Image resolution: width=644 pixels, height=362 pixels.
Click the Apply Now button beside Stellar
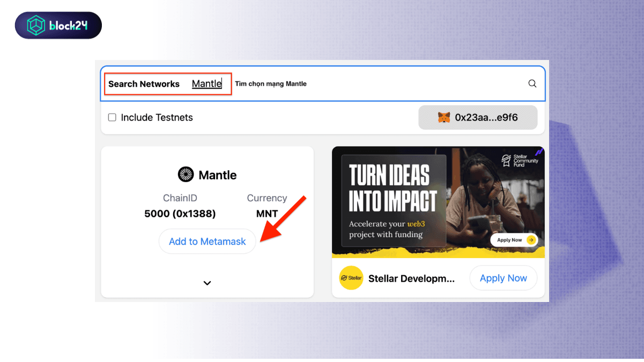pyautogui.click(x=504, y=278)
